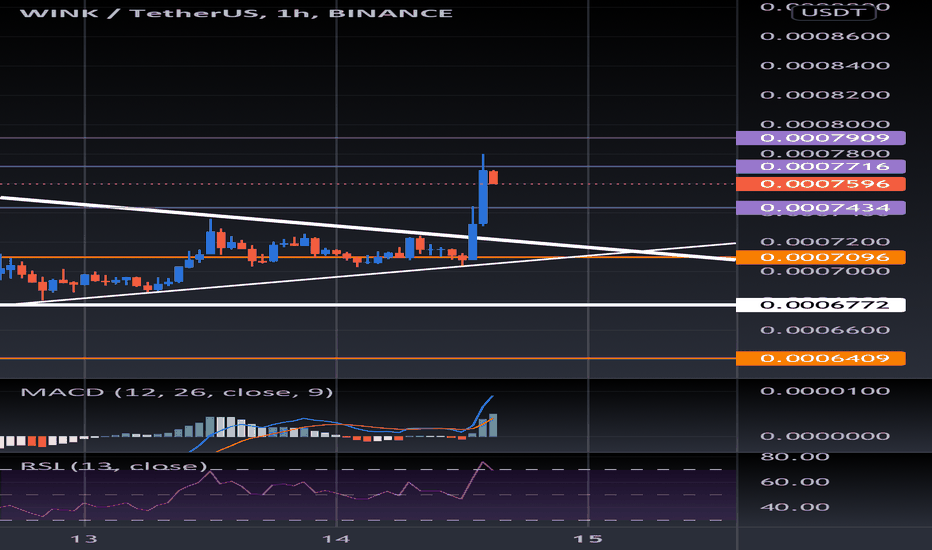932x550 pixels.
Task: Select the tall blue breakout candle
Action: [483, 196]
